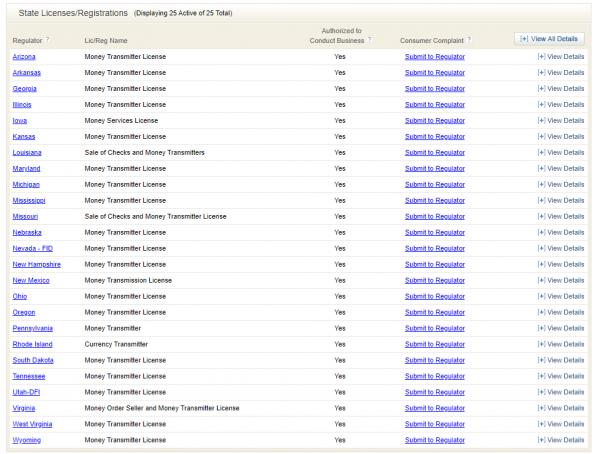Open the Michigan regulator link
The image size is (600, 454).
click(26, 185)
